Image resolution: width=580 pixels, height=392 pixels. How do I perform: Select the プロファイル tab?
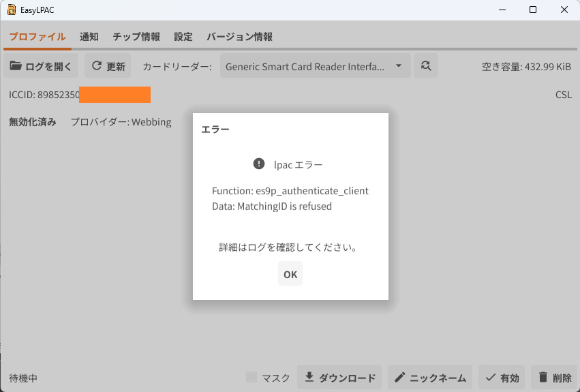pos(37,37)
